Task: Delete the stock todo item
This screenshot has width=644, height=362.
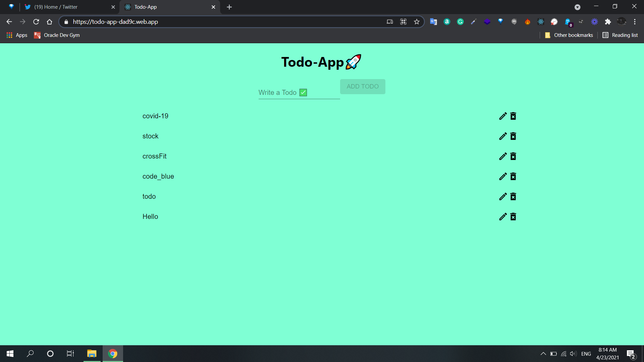Action: pyautogui.click(x=513, y=136)
